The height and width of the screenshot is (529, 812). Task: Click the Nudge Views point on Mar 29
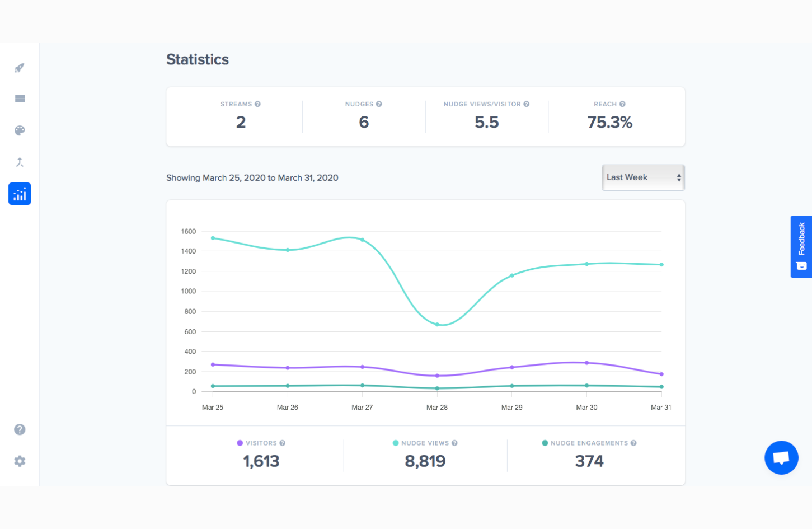(512, 275)
